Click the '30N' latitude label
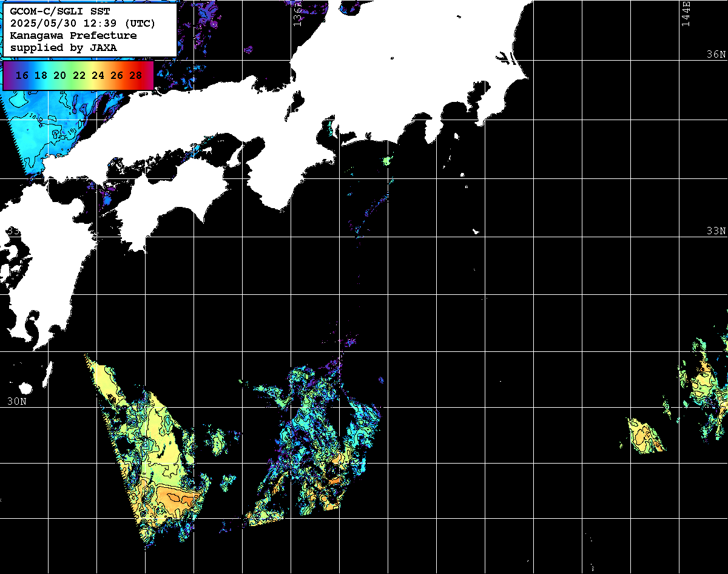This screenshot has width=728, height=574. (17, 401)
